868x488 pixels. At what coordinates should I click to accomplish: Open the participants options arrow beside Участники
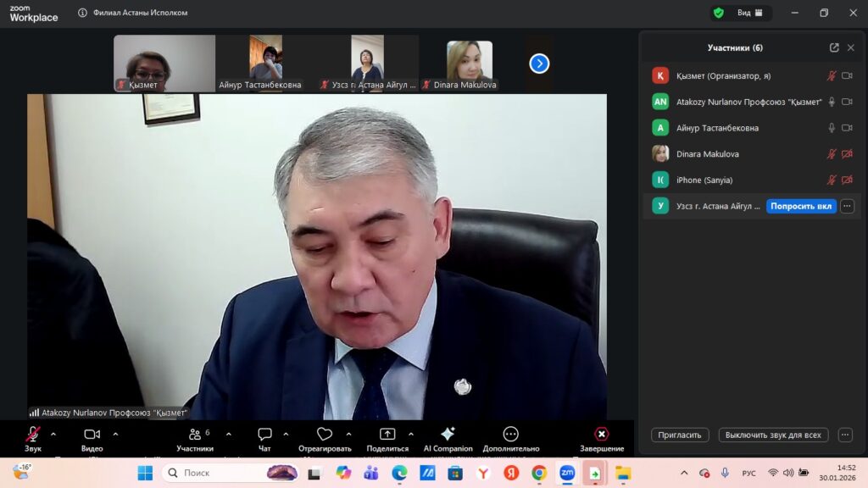[227, 434]
